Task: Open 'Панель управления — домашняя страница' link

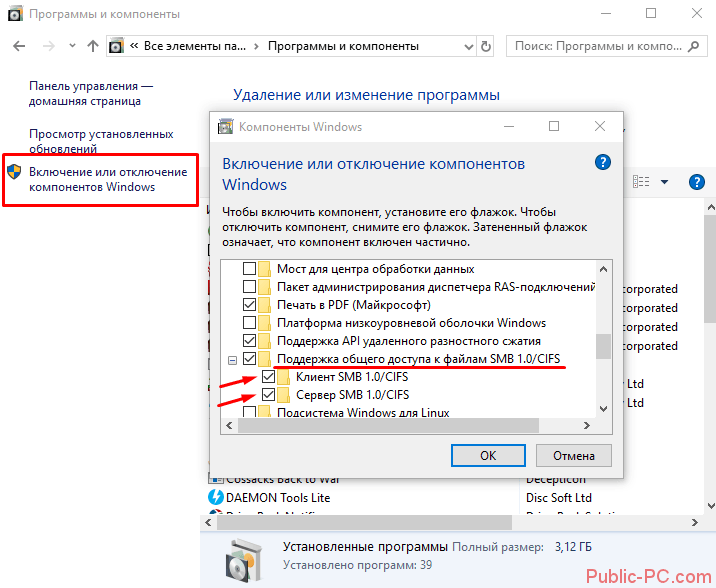Action: tap(91, 94)
